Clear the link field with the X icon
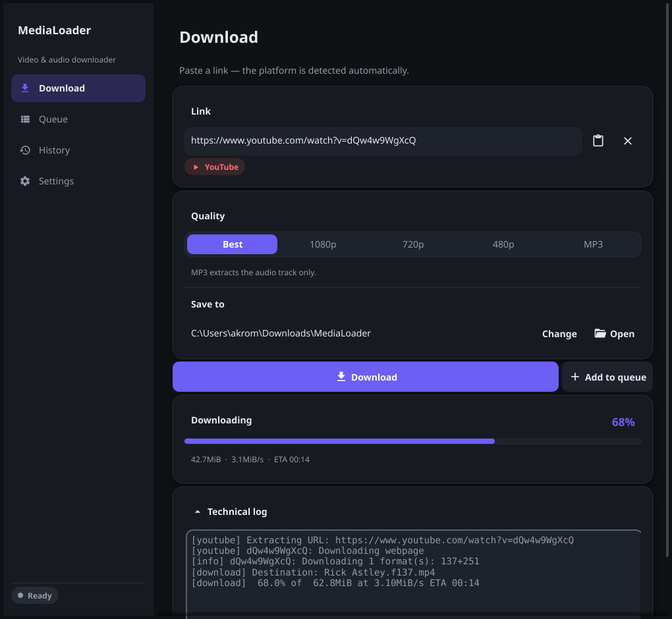The image size is (672, 619). tap(627, 141)
